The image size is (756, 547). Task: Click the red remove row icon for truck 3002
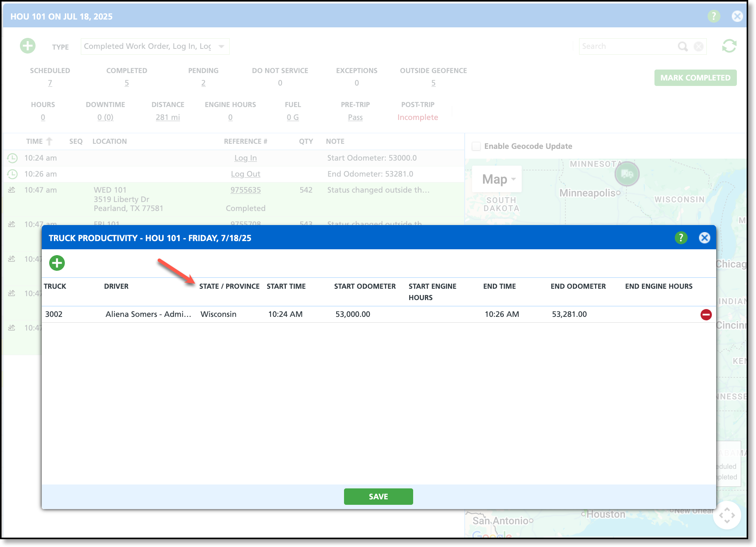[x=706, y=315]
